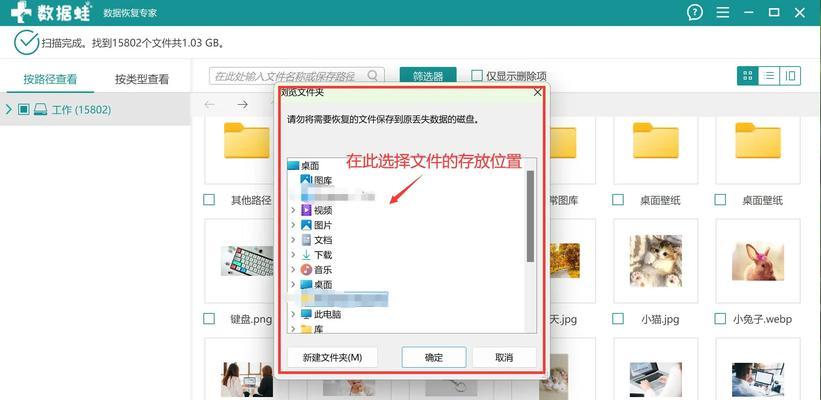The image size is (821, 400).
Task: Check the 键盘.png file checkbox
Action: [209, 318]
